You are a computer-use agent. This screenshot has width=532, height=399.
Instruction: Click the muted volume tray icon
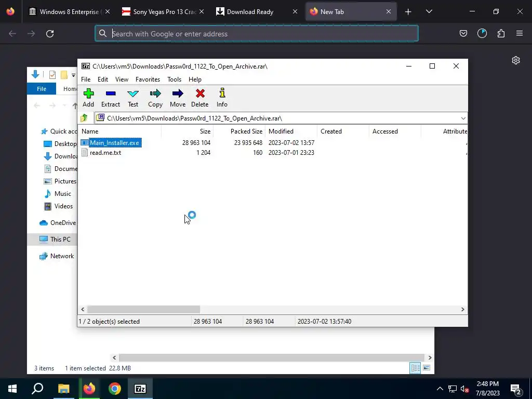point(465,389)
